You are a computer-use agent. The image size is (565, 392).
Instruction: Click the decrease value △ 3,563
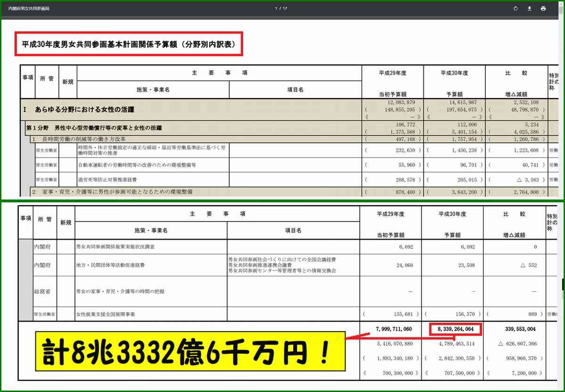coord(528,180)
